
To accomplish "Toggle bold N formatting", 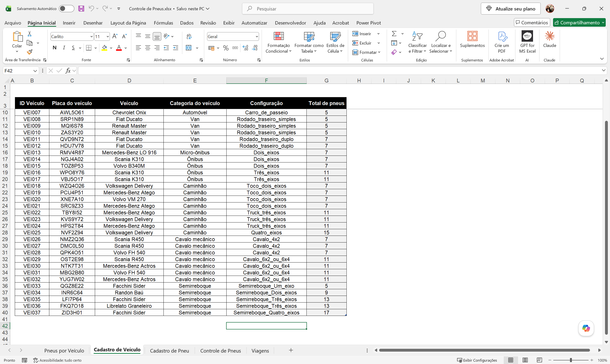I will tap(55, 48).
